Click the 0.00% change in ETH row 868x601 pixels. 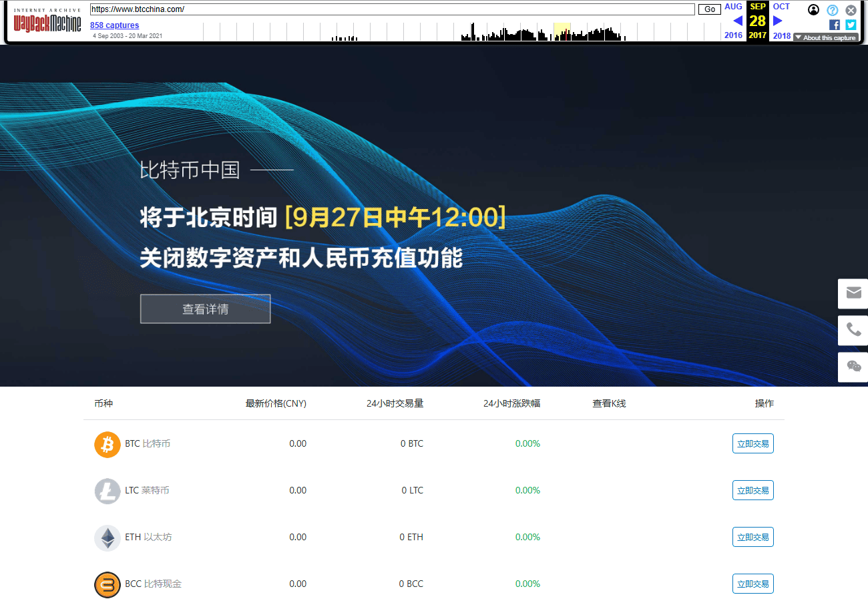point(527,537)
